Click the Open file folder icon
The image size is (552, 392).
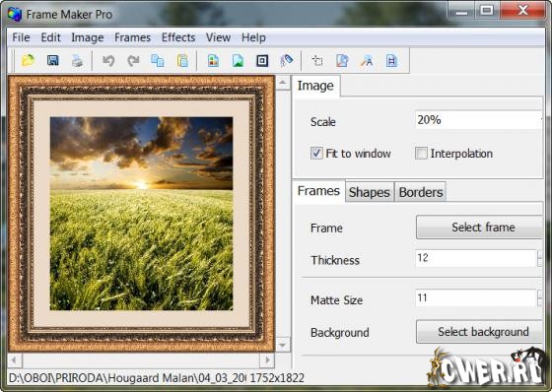pyautogui.click(x=29, y=60)
